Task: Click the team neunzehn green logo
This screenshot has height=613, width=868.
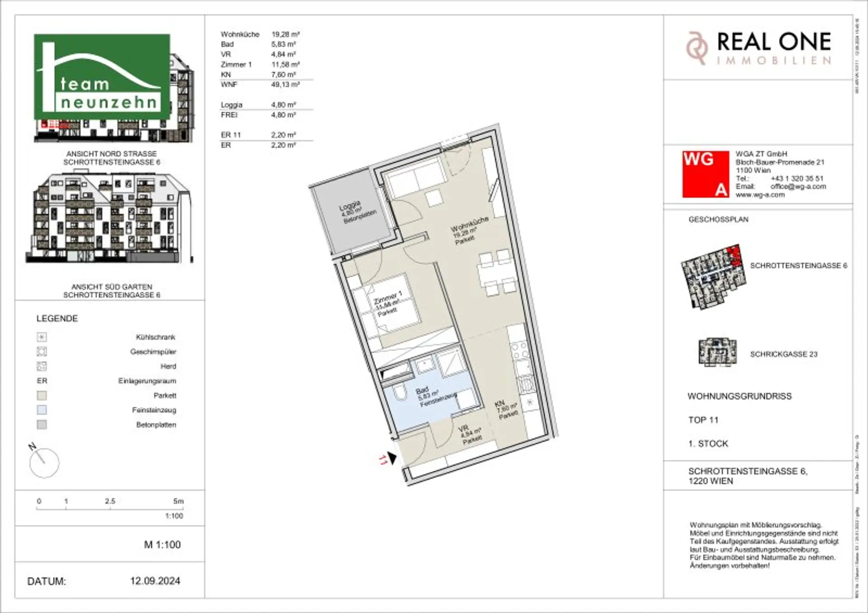Action: coord(102,76)
